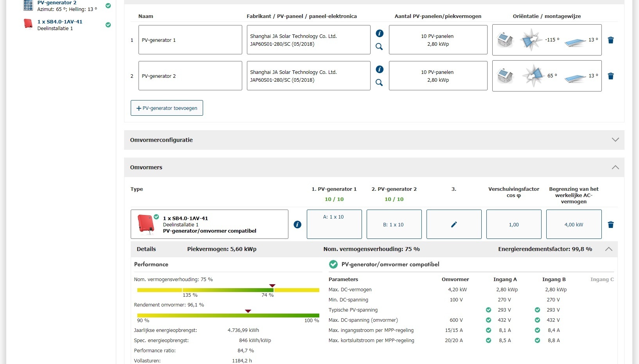639x364 pixels.
Task: Click the magnifier icon for PV-generator 1
Action: 379,47
